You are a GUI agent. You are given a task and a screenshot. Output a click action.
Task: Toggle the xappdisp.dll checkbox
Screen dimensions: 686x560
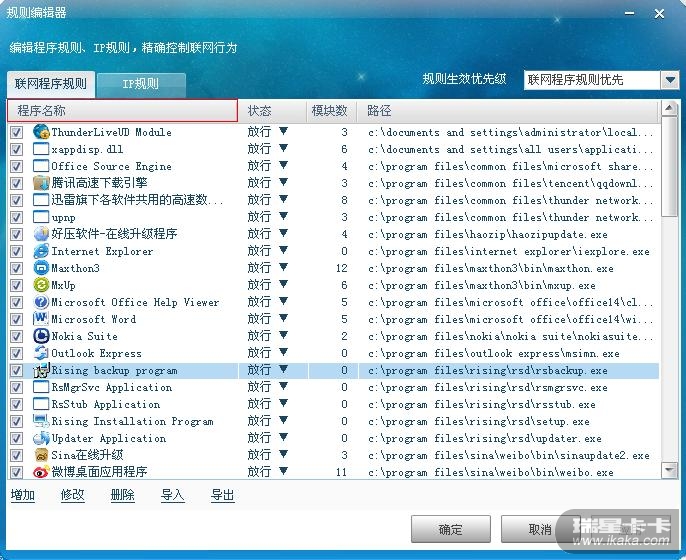pyautogui.click(x=17, y=149)
